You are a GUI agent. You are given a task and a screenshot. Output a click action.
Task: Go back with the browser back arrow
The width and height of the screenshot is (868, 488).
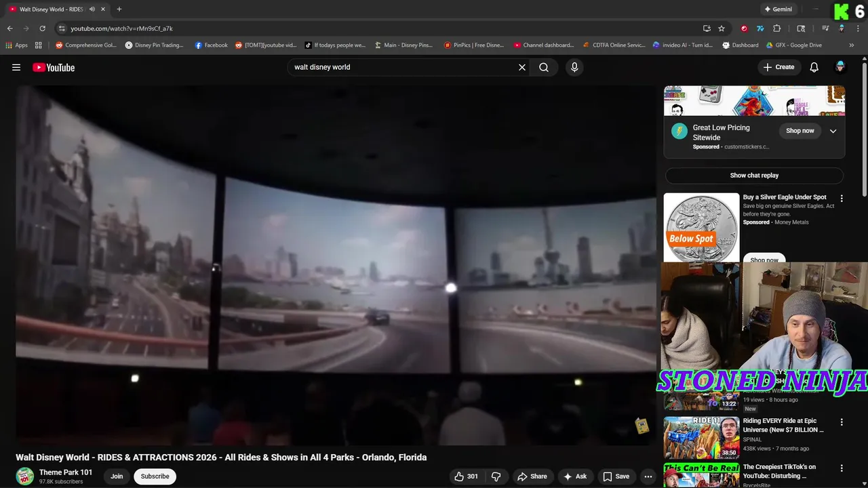click(9, 28)
